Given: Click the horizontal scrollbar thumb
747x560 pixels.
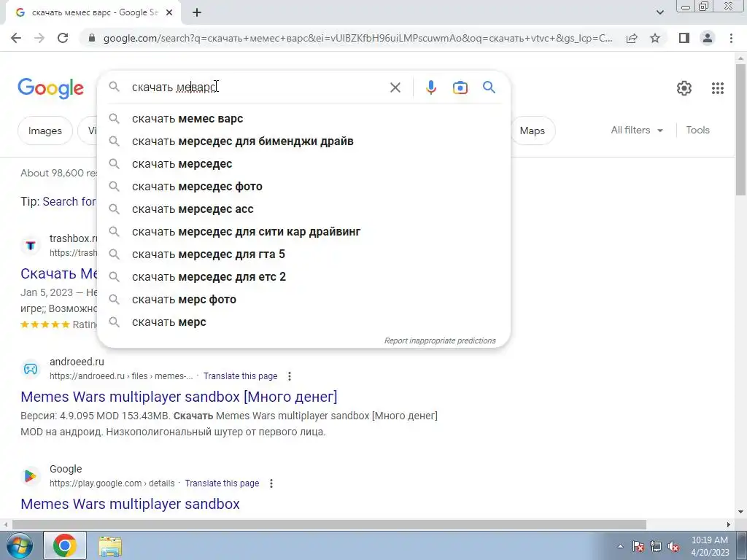Looking at the screenshot, I should coord(329,524).
